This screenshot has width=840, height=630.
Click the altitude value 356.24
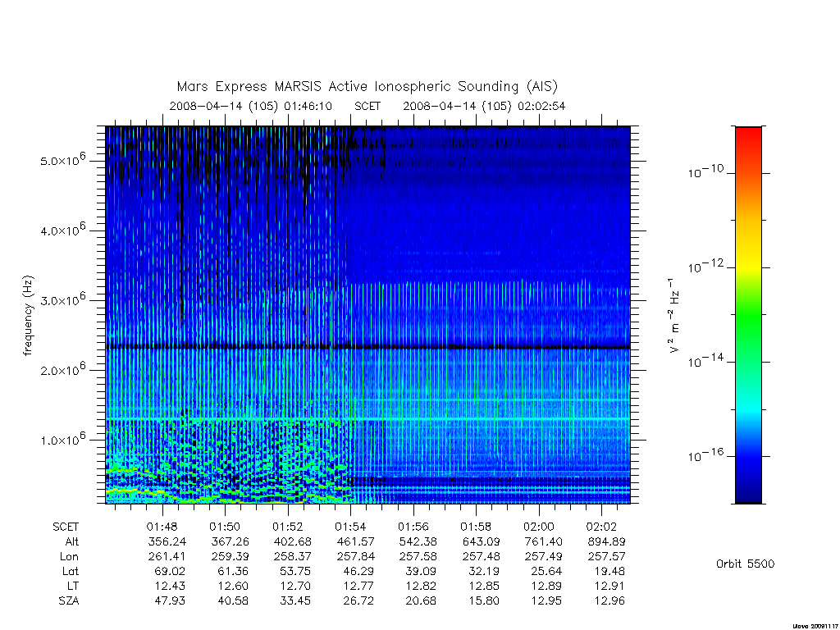[x=167, y=542]
